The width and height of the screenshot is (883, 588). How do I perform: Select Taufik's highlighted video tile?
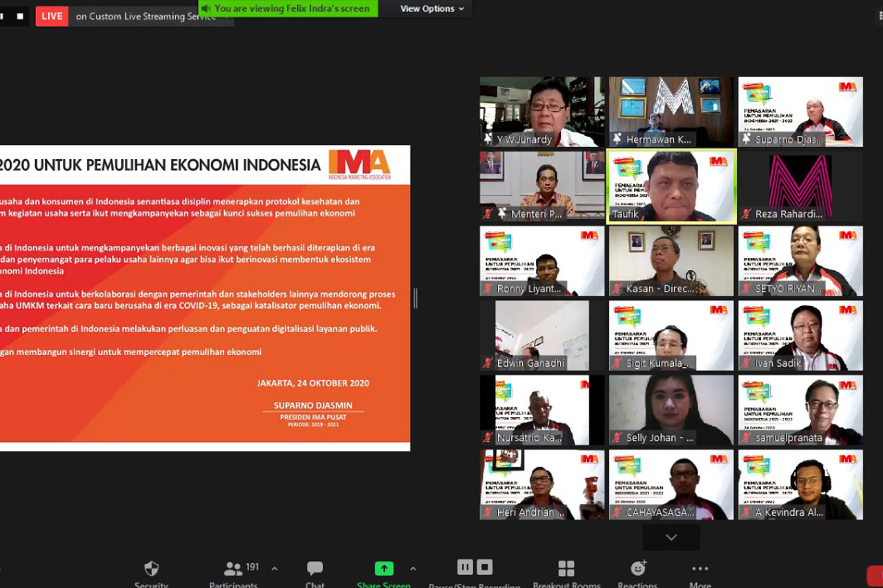point(671,186)
